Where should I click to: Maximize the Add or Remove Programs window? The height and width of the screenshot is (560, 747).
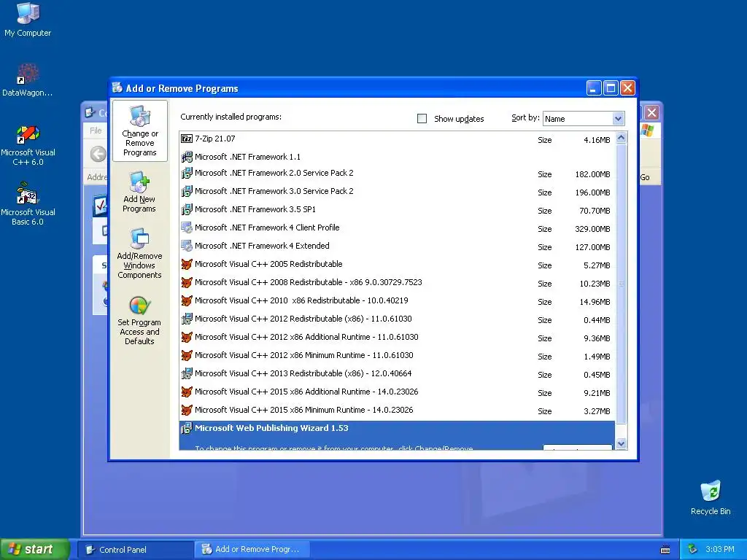611,88
